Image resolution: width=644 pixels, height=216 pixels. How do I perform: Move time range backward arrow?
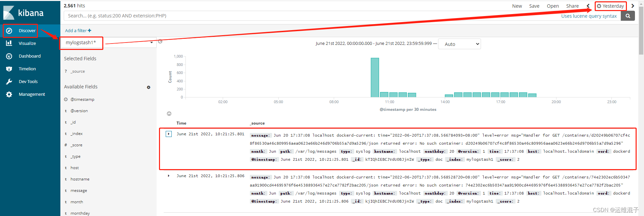pyautogui.click(x=588, y=6)
